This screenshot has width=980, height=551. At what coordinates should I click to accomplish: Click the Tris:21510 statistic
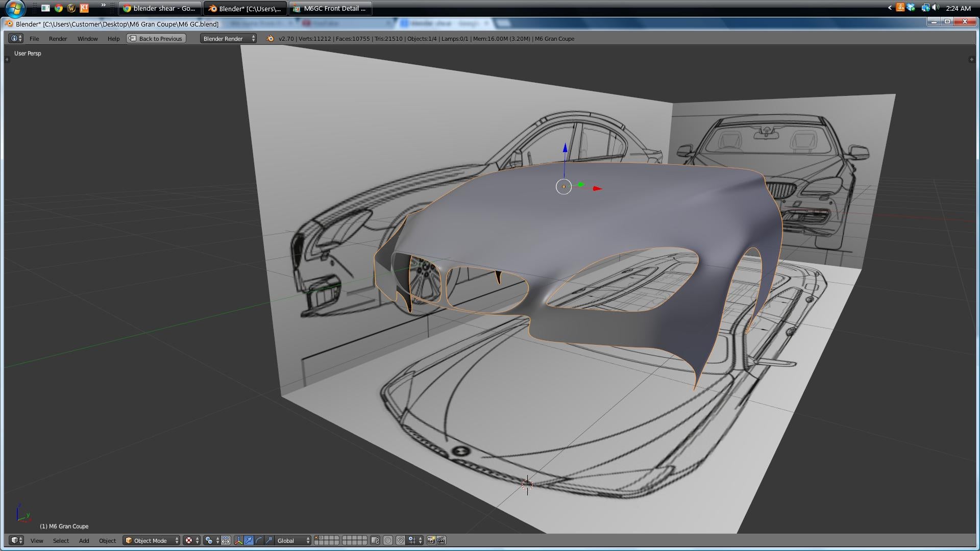tap(388, 39)
